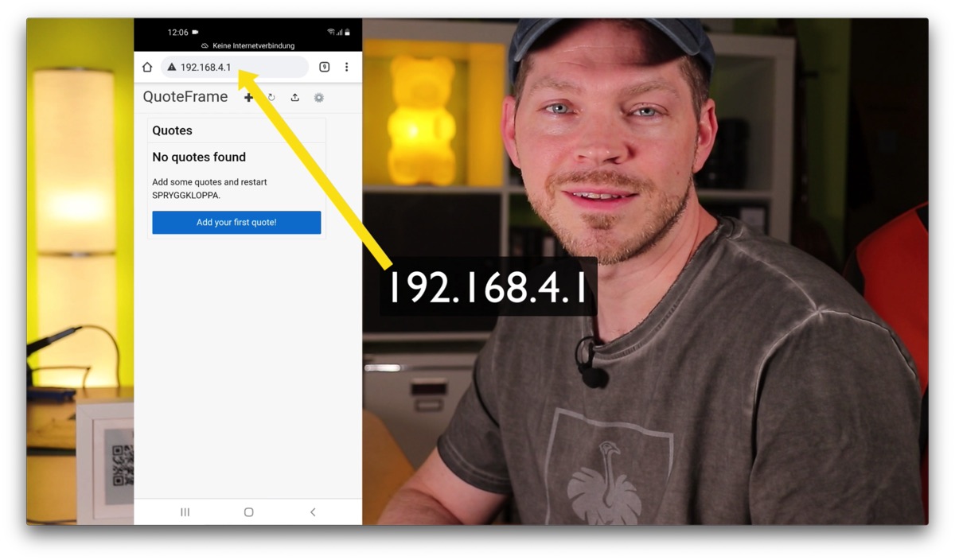Tap the mobile signal strength icon
Viewport: 955px width, 560px height.
tap(340, 33)
